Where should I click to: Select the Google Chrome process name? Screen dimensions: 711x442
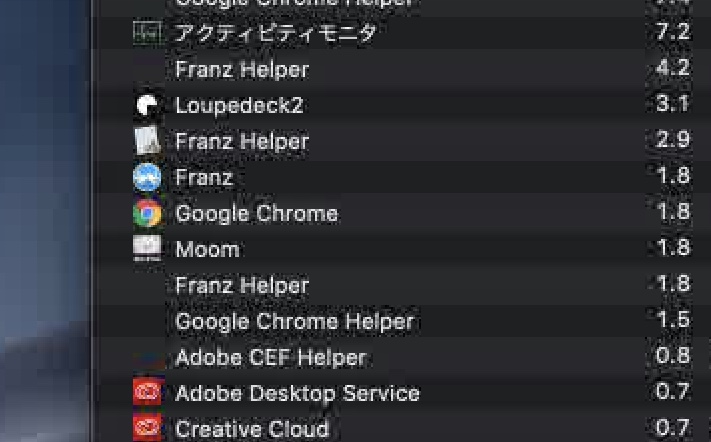tap(257, 214)
